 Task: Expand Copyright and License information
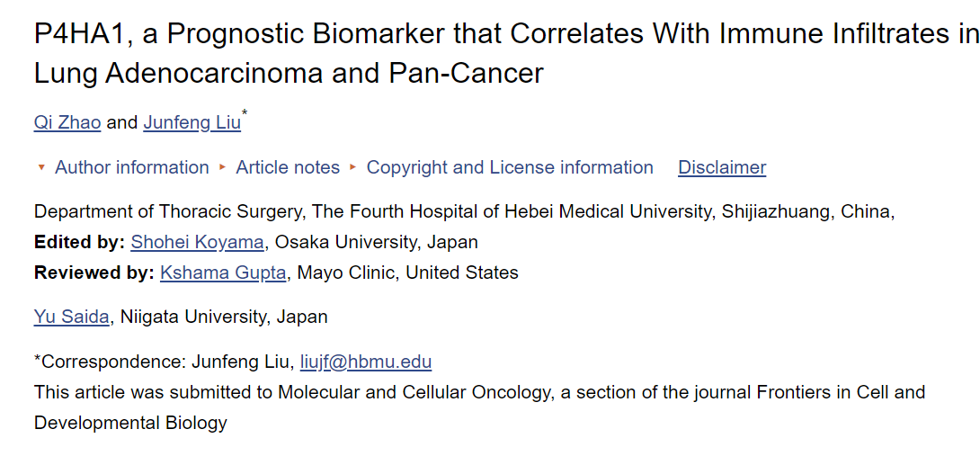tap(510, 167)
